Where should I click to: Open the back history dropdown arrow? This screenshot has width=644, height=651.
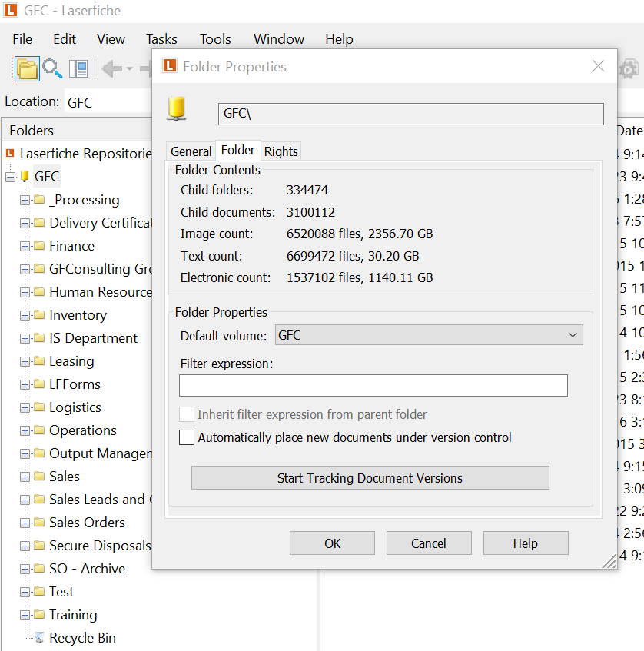tap(130, 68)
